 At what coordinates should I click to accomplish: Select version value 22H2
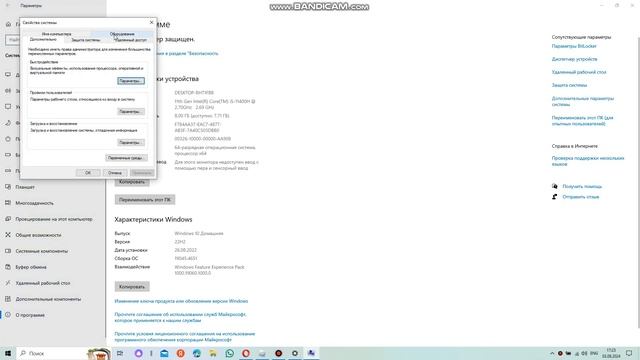[180, 242]
